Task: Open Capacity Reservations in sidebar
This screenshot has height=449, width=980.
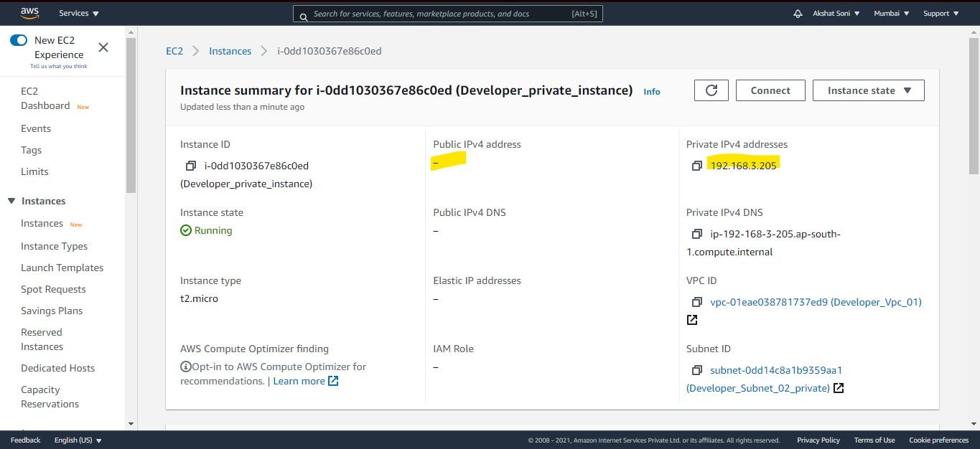Action: (50, 397)
